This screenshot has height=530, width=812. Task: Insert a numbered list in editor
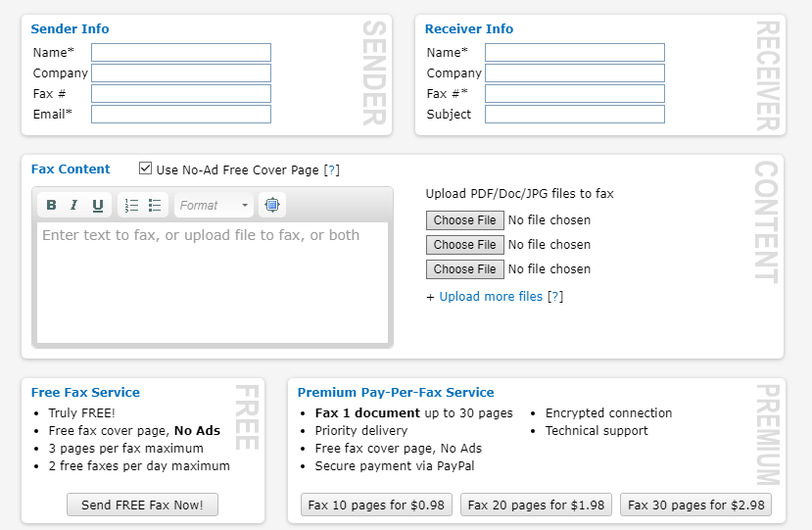click(132, 206)
